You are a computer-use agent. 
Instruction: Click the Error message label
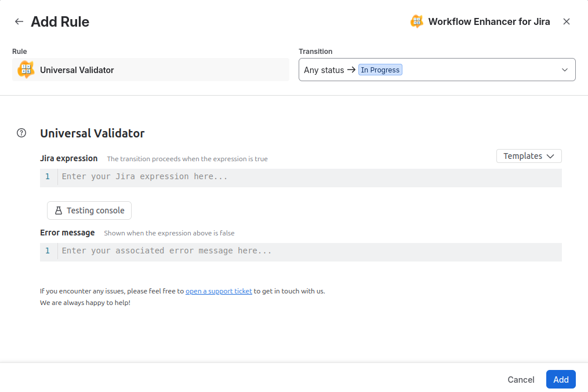67,233
